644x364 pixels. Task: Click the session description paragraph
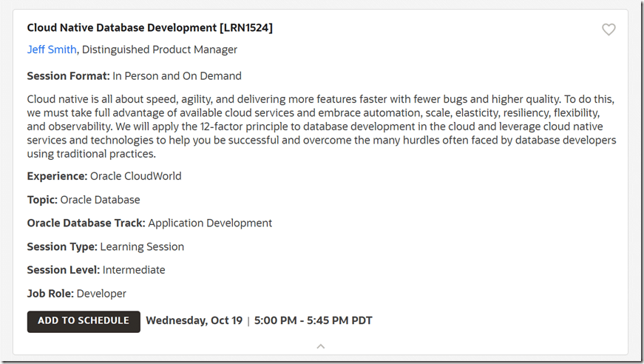pos(321,127)
